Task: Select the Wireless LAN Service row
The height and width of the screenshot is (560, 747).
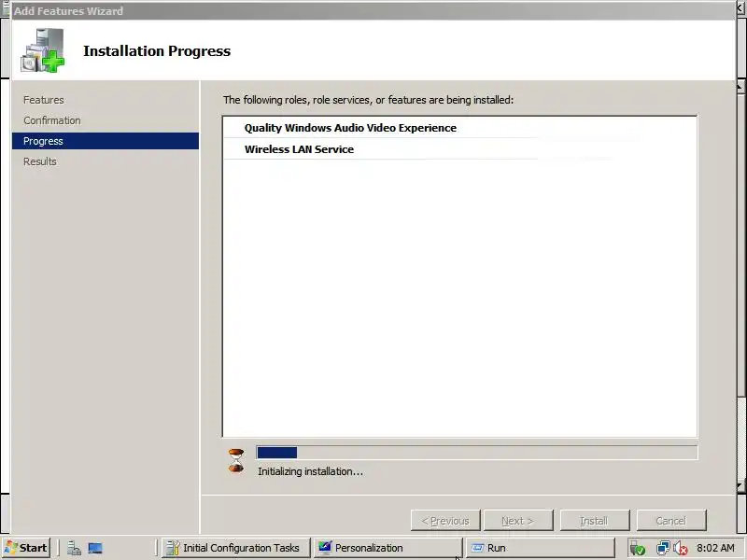Action: (459, 149)
